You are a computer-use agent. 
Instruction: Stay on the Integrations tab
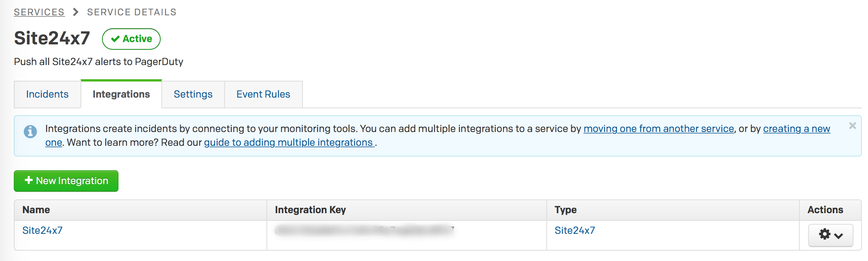[121, 94]
